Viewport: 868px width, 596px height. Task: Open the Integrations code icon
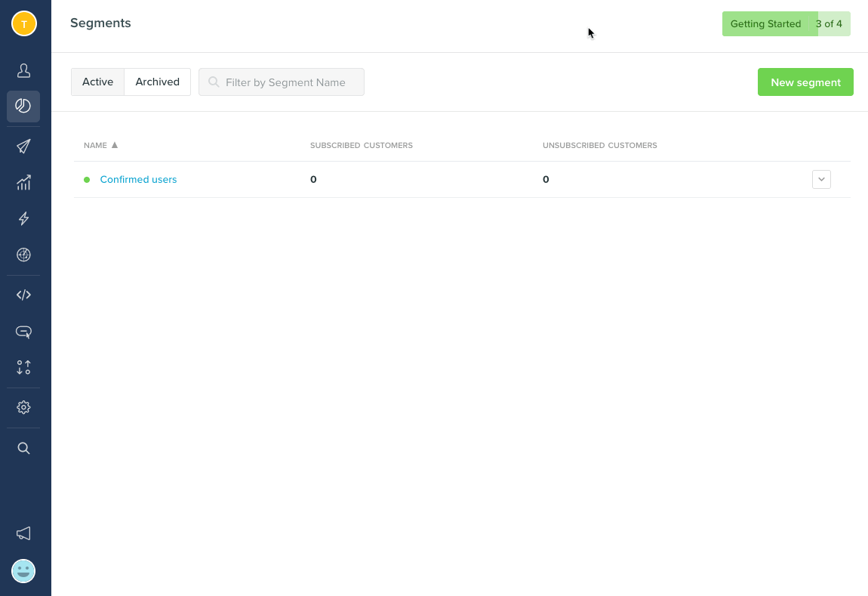click(23, 295)
